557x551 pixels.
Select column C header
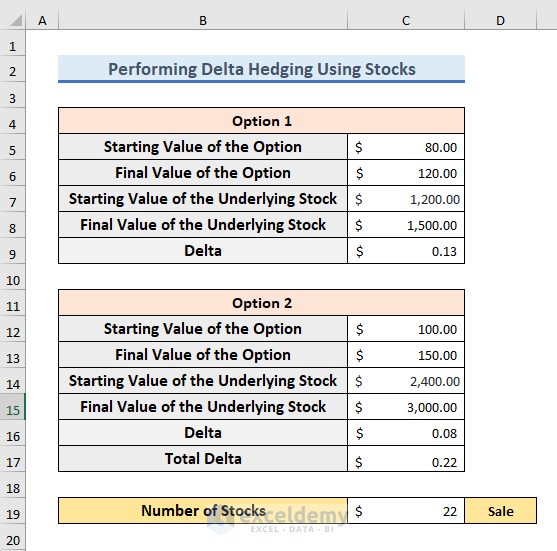click(x=406, y=21)
